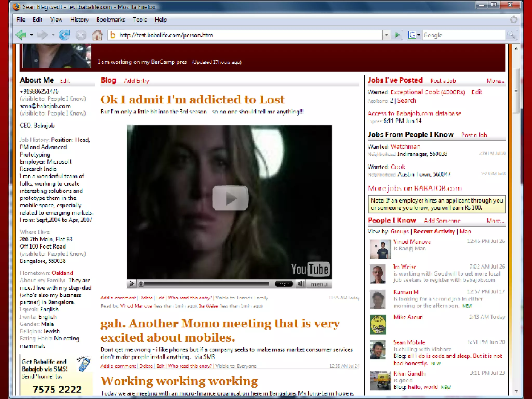Viewport: 532px width, 399px height.
Task: Click the forward arrow button
Action: click(43, 35)
